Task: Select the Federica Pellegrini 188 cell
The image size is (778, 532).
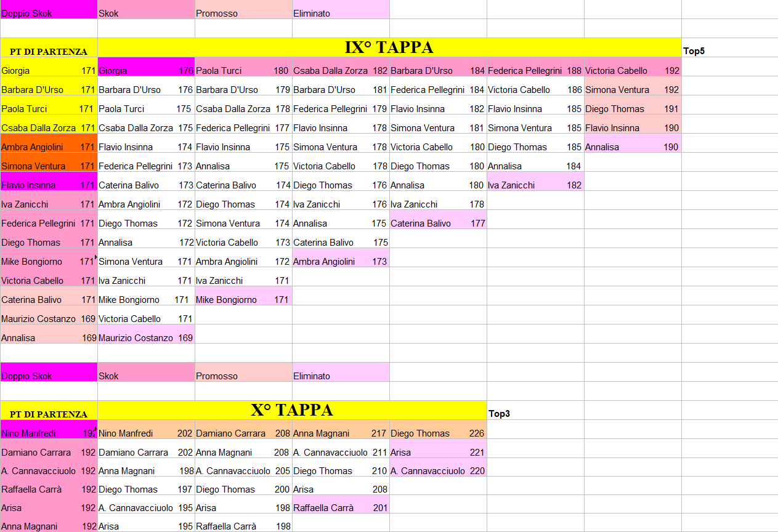Action: click(535, 71)
